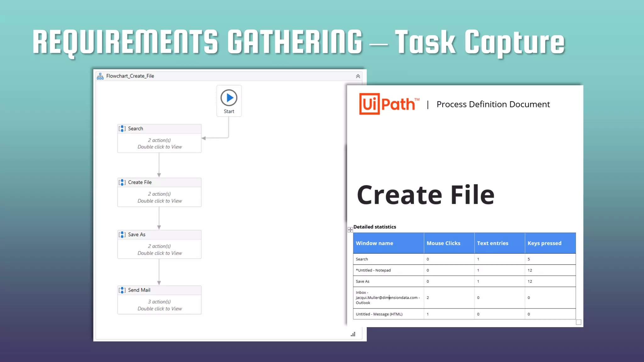The width and height of the screenshot is (644, 362).
Task: Click the Save As sequence icon
Action: point(122,234)
